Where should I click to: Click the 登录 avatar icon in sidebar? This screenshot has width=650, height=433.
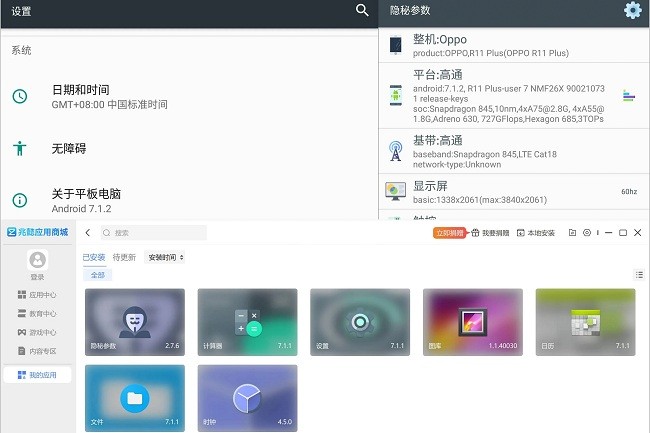tap(37, 261)
